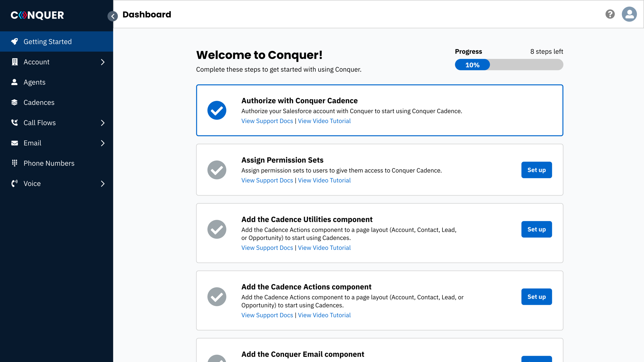Open the Email menu item
This screenshot has height=362, width=644.
(x=32, y=143)
